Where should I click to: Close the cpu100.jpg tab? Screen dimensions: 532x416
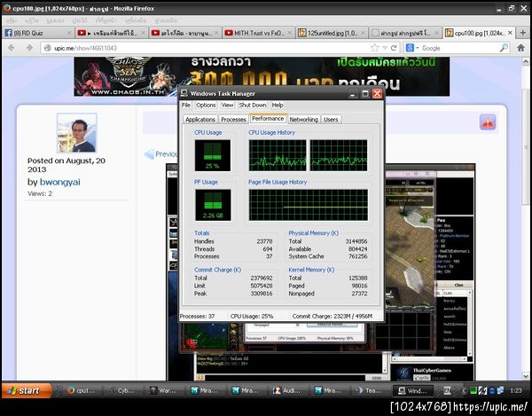point(510,33)
